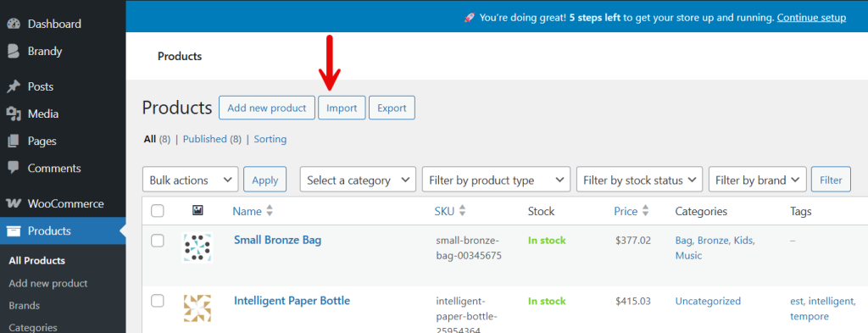
Task: Click the Name column sort arrows
Action: (270, 211)
